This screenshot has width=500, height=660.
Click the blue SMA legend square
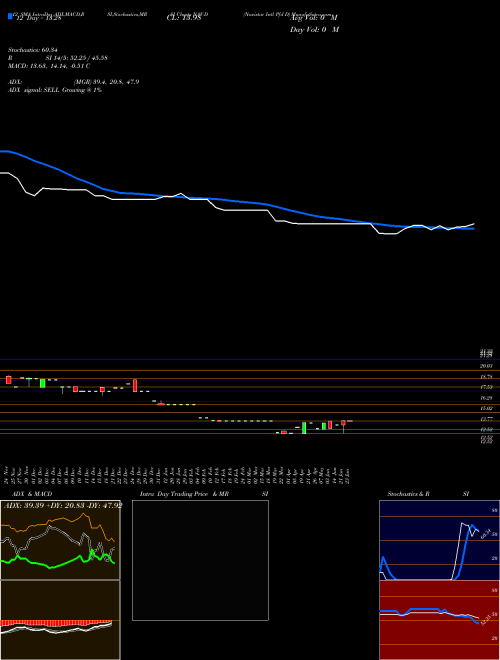pyautogui.click(x=10, y=17)
